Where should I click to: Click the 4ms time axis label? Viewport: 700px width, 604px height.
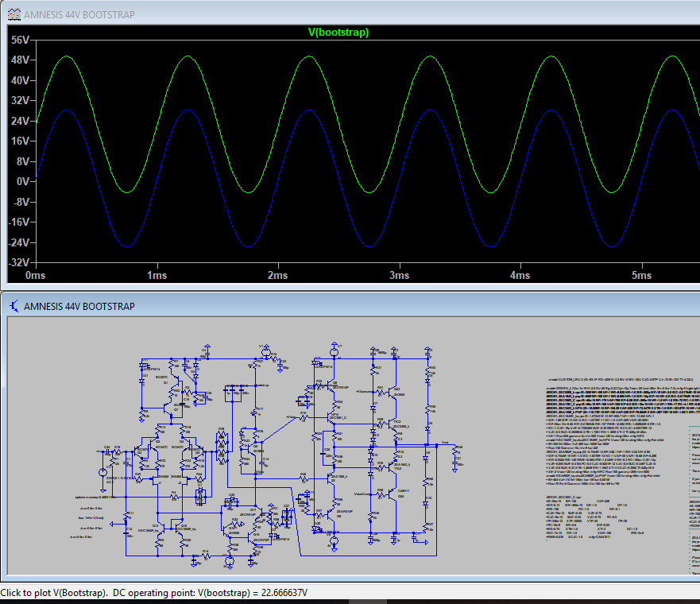pos(520,276)
